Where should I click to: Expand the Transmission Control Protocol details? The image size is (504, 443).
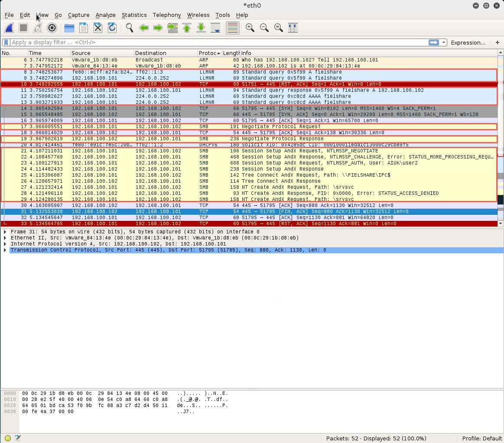click(5, 250)
